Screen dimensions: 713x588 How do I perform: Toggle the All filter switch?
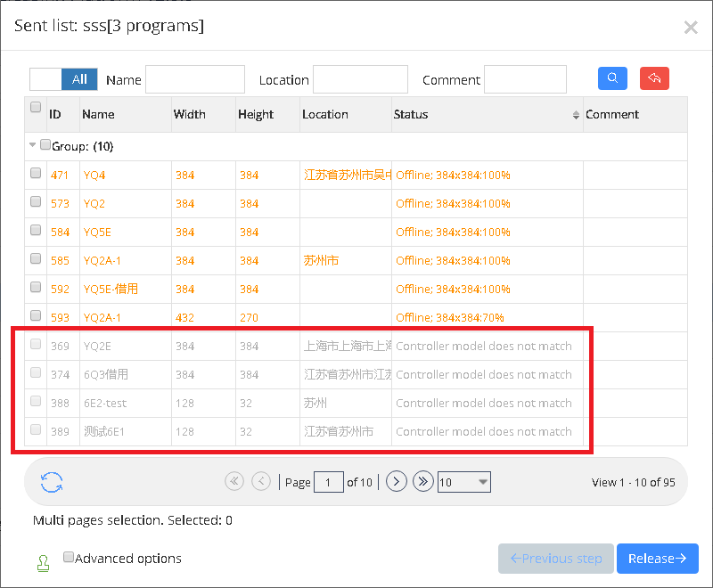(x=62, y=79)
